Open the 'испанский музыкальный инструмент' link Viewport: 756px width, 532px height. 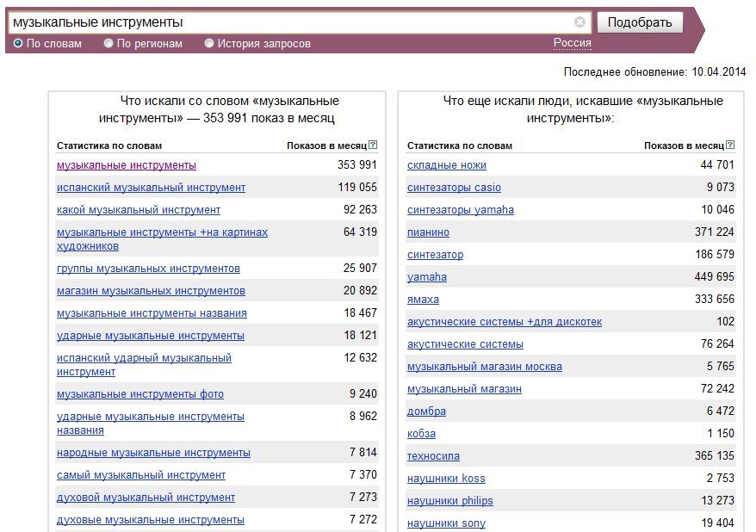coord(151,188)
